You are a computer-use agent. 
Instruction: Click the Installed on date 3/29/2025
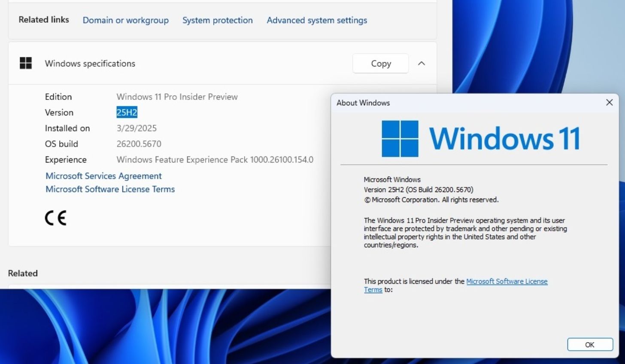(137, 128)
